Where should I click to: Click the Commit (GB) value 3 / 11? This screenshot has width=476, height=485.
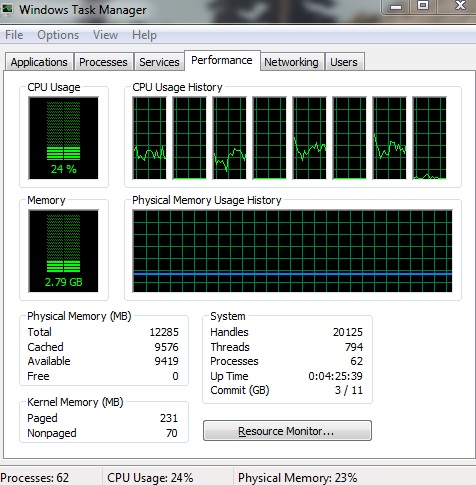pyautogui.click(x=349, y=390)
